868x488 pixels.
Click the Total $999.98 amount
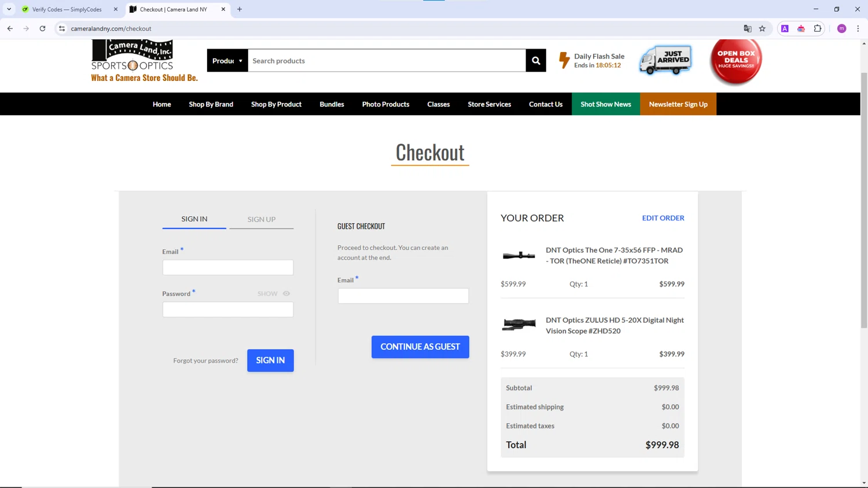[x=662, y=445]
